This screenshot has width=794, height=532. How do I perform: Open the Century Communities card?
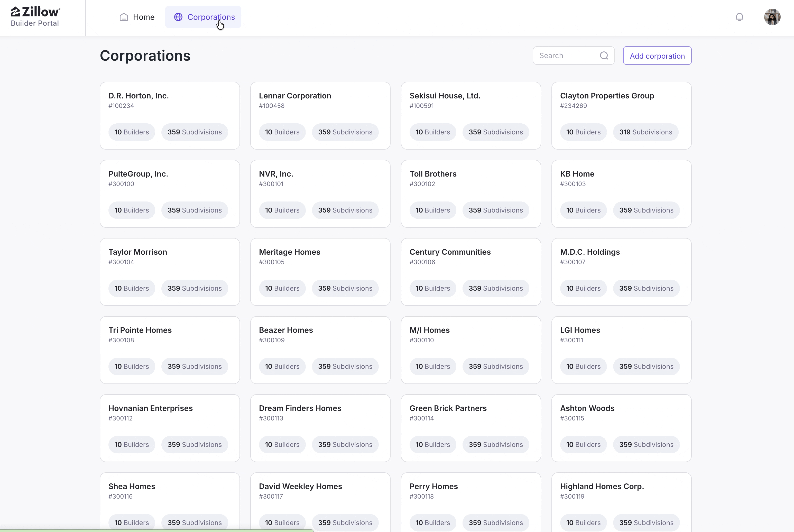[471, 272]
